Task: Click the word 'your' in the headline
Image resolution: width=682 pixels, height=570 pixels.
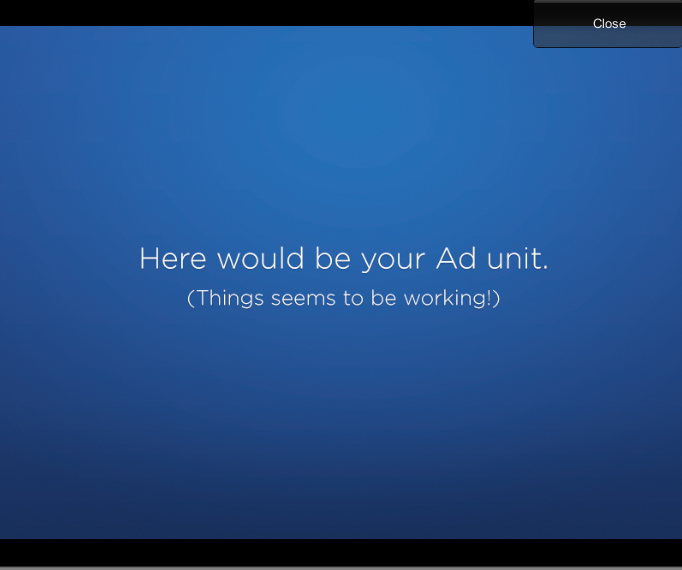Action: tap(394, 261)
